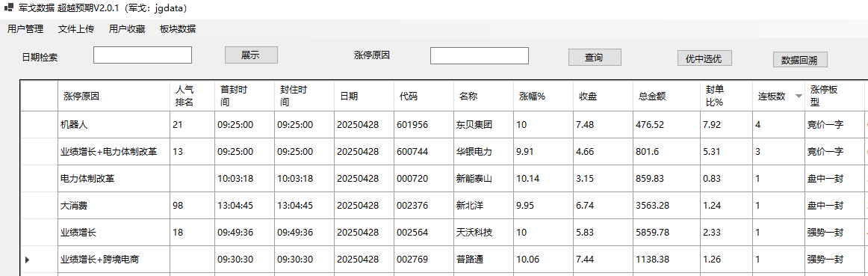The width and height of the screenshot is (868, 276).
Task: Sort by 收盘 column header
Action: tap(603, 96)
